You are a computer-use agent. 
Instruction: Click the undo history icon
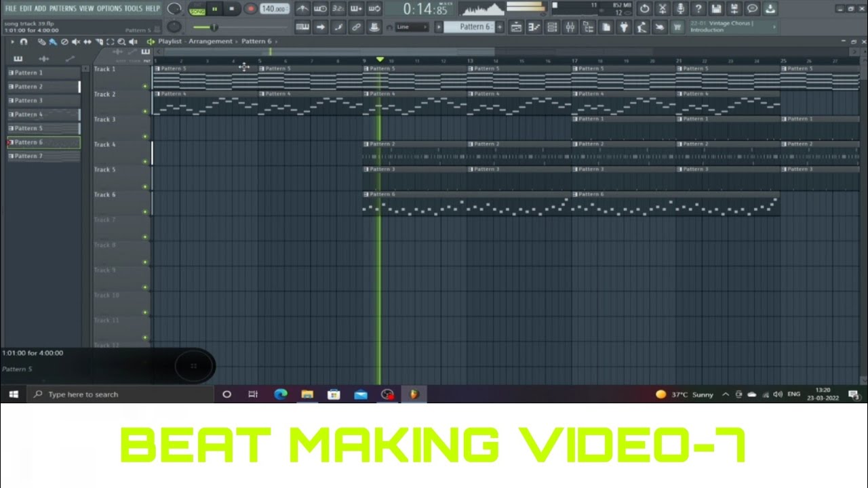645,9
